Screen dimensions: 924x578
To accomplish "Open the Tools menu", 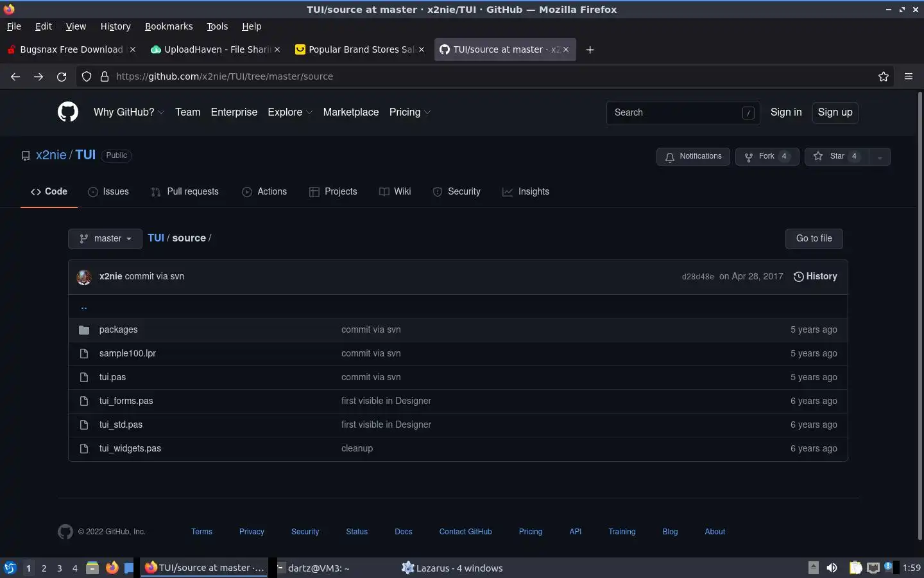I will [x=218, y=26].
